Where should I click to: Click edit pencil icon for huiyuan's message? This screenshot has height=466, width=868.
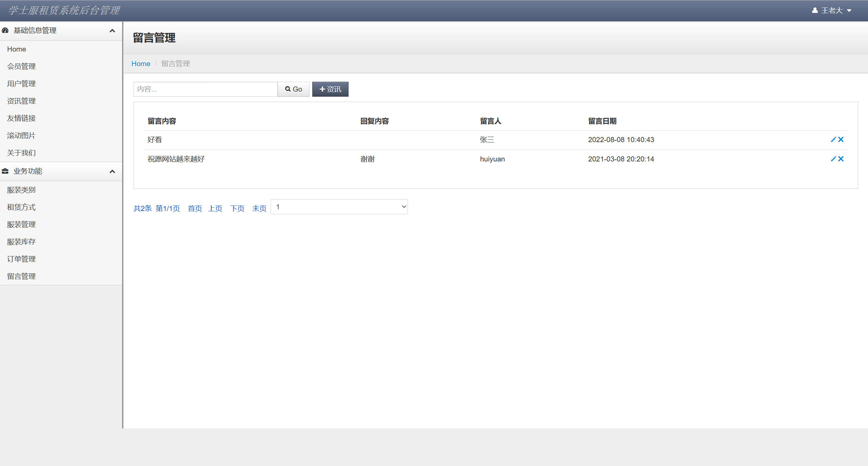833,159
